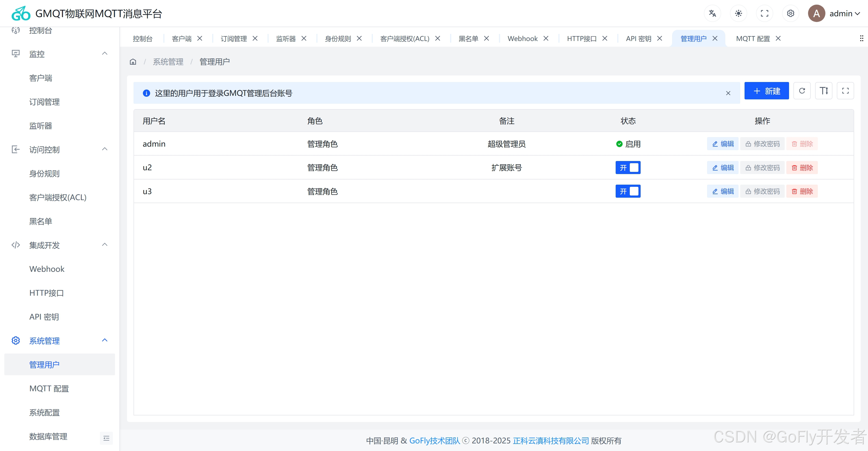
Task: Click the sidebar collapse menu icon
Action: pos(106,438)
